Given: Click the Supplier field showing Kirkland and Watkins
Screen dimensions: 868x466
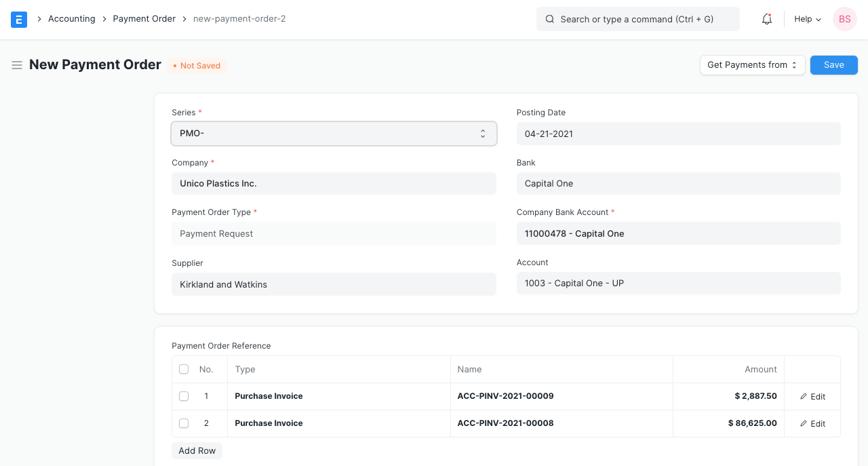Looking at the screenshot, I should (x=334, y=284).
